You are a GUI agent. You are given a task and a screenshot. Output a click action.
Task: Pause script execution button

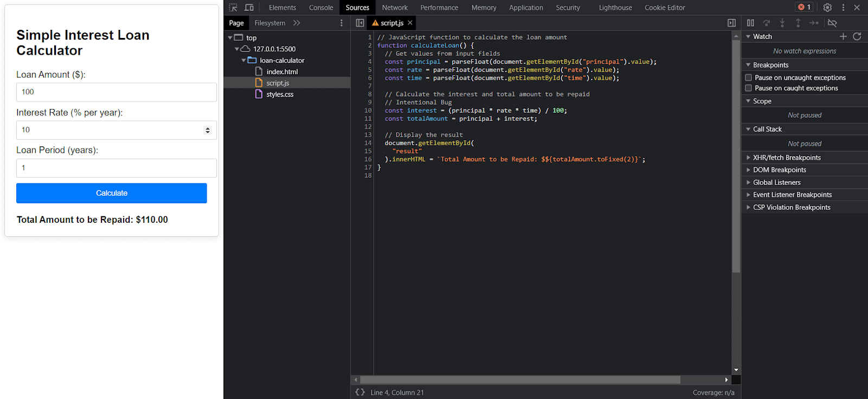751,23
